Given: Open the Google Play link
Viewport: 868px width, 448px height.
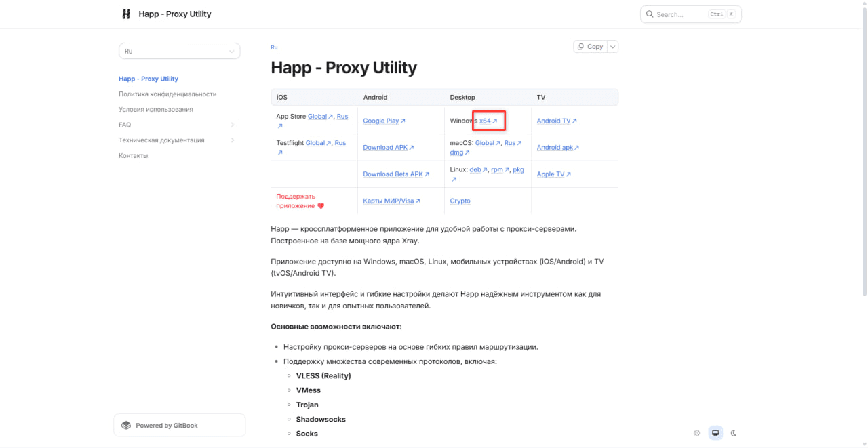Looking at the screenshot, I should 384,121.
